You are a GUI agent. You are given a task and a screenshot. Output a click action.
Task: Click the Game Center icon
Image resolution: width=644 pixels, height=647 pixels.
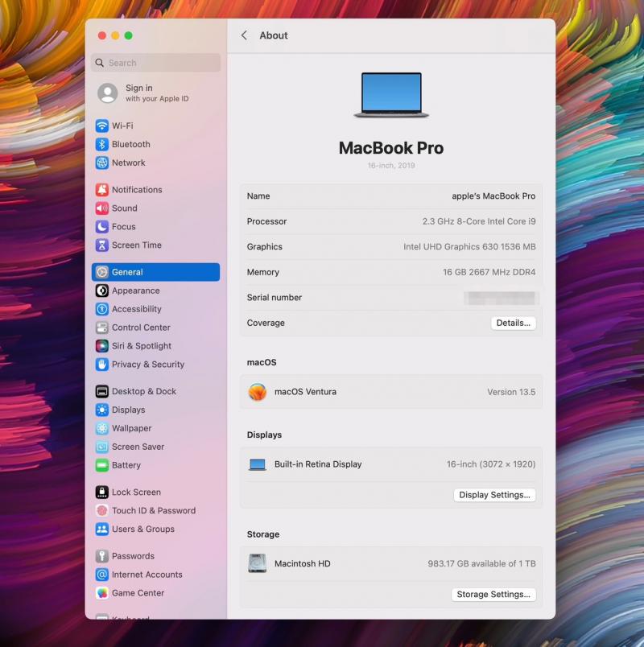click(102, 593)
